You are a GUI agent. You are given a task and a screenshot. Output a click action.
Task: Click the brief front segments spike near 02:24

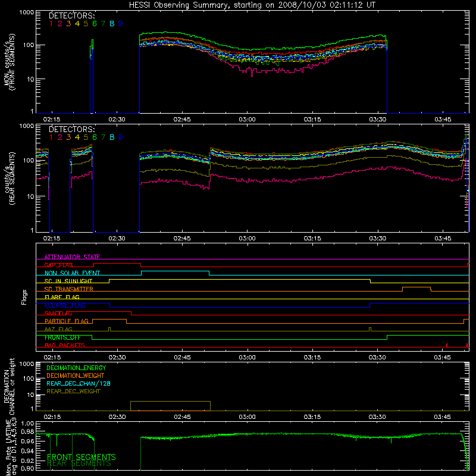[x=92, y=76]
